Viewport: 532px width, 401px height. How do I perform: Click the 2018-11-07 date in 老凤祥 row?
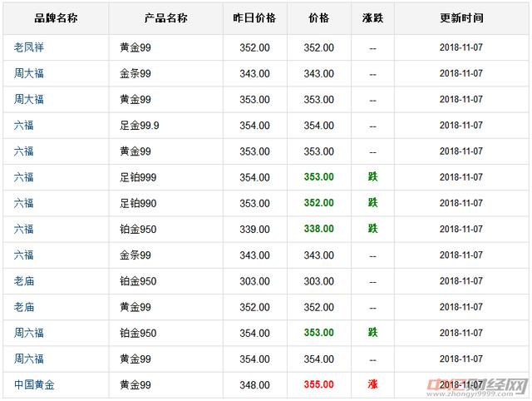[x=461, y=47]
